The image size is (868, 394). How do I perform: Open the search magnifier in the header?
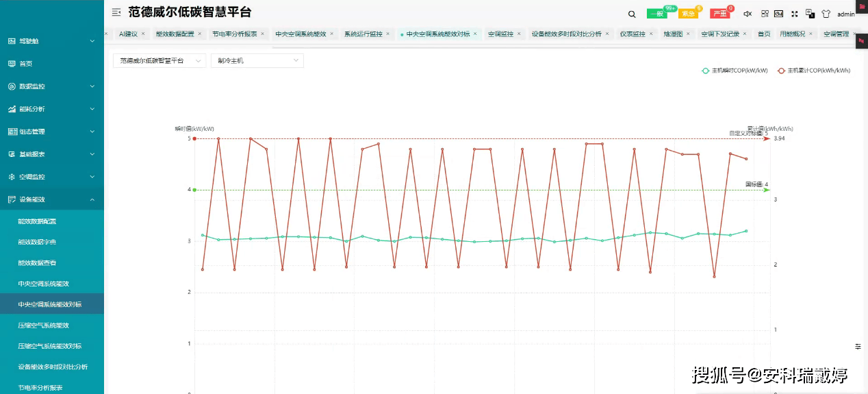point(632,14)
